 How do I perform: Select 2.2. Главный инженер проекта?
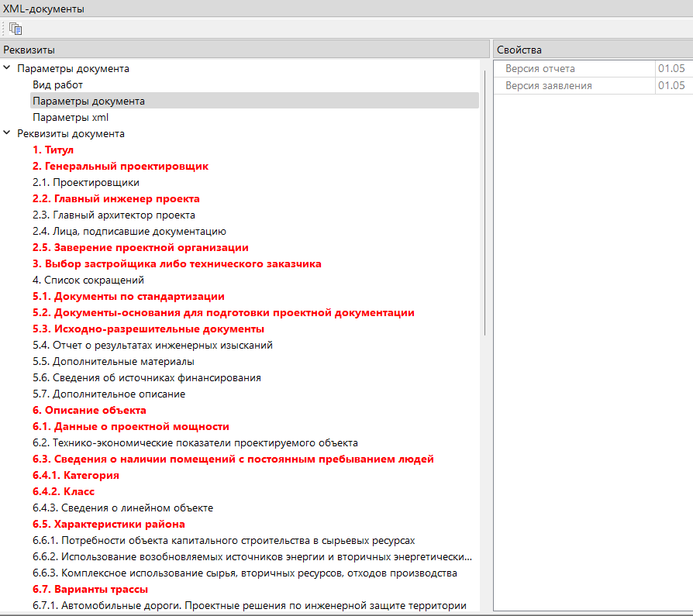pos(115,199)
